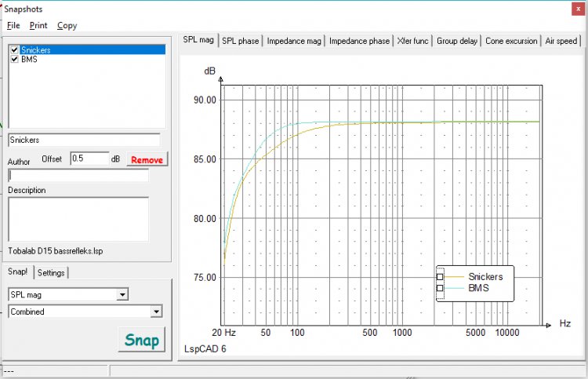Viewport: 588px width, 379px height.
Task: Click the Offset dB input field
Action: pyautogui.click(x=89, y=159)
